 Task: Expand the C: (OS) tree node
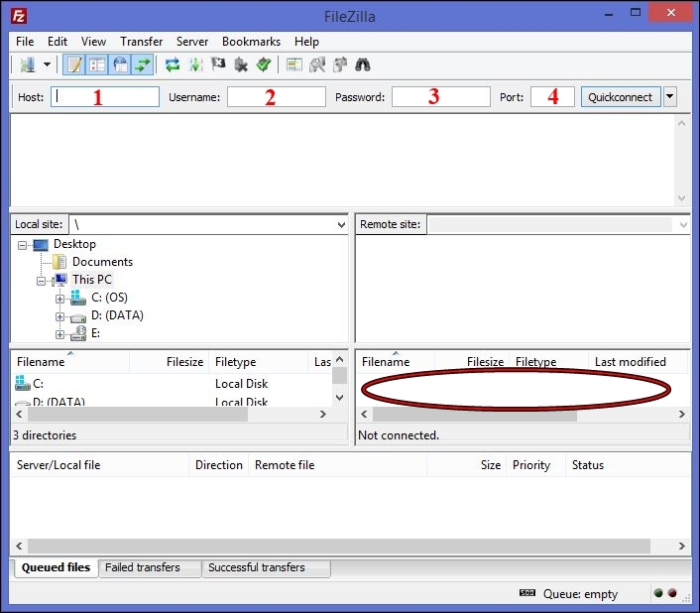60,298
